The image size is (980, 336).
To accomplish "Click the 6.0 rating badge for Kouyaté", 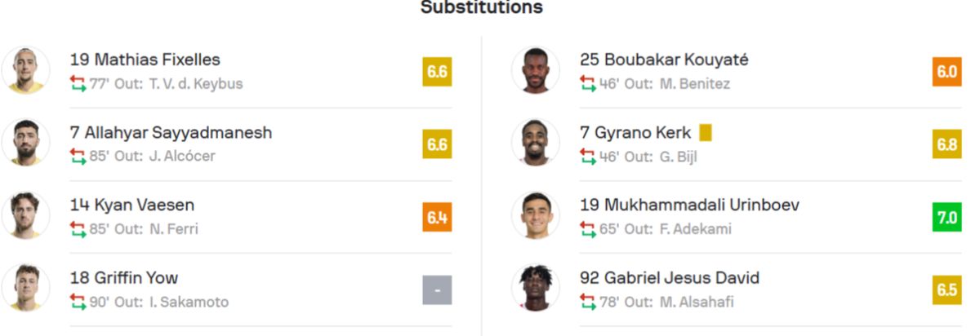I will pos(947,72).
